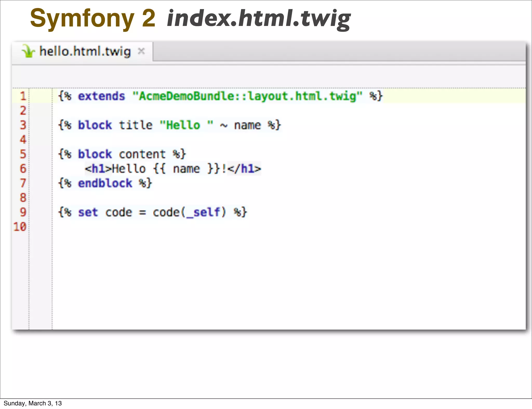Click 'block' keyword on title line
Viewport: 532px width, 409px height.
[x=95, y=125]
